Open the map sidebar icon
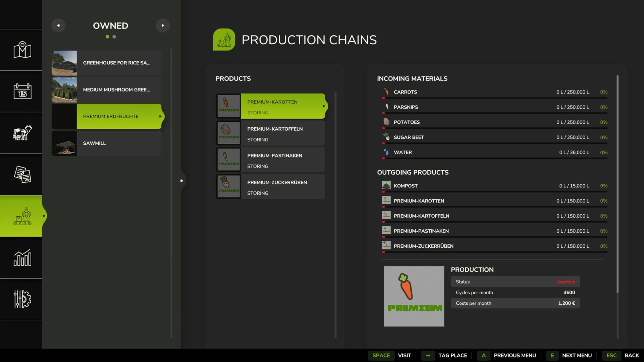644x362 pixels. (22, 50)
